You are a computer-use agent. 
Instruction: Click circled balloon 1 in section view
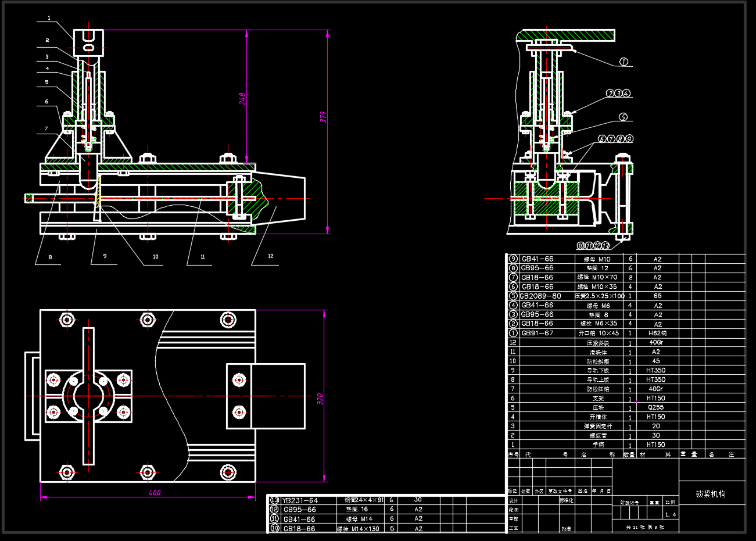coord(624,62)
